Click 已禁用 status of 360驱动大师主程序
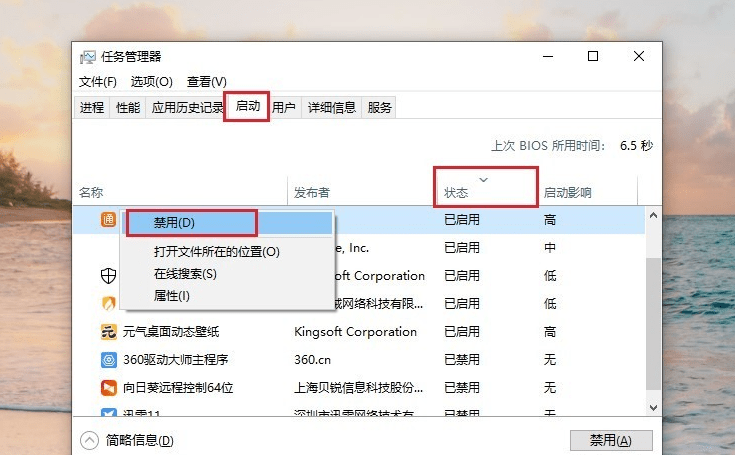 coord(462,360)
